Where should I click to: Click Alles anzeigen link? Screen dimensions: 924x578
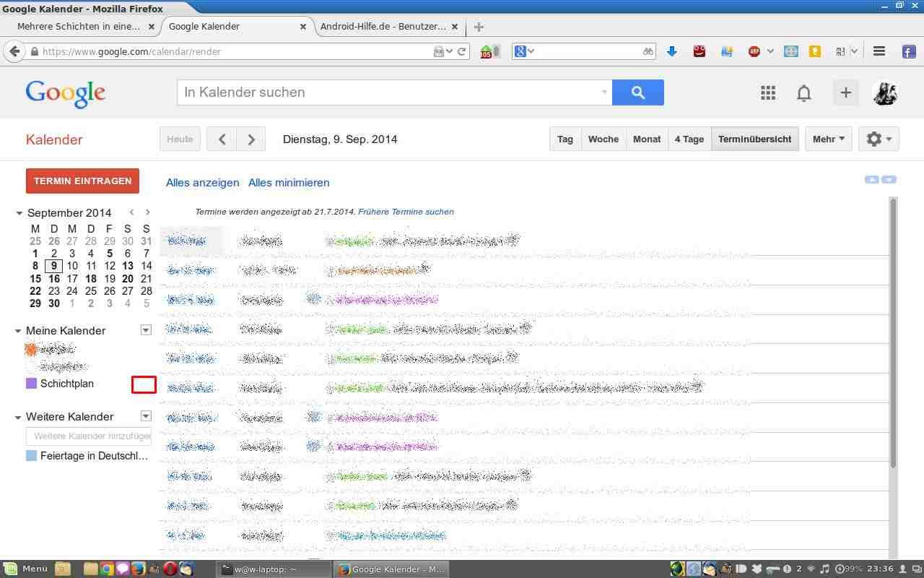(x=202, y=183)
